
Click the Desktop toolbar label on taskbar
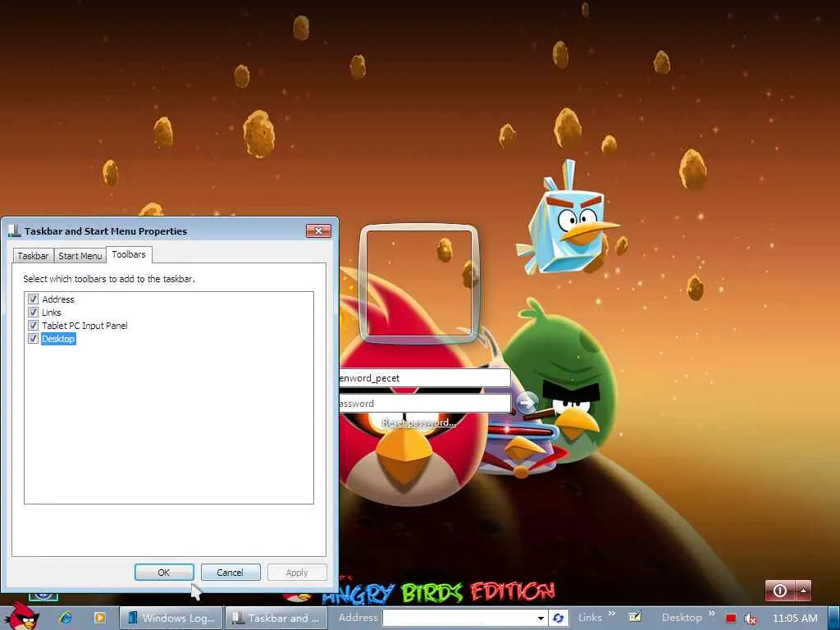click(x=682, y=618)
